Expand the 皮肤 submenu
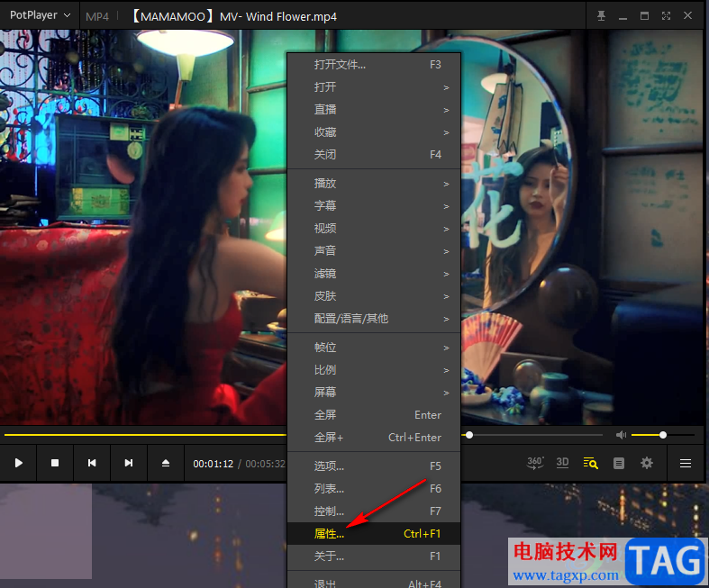 pyautogui.click(x=374, y=296)
